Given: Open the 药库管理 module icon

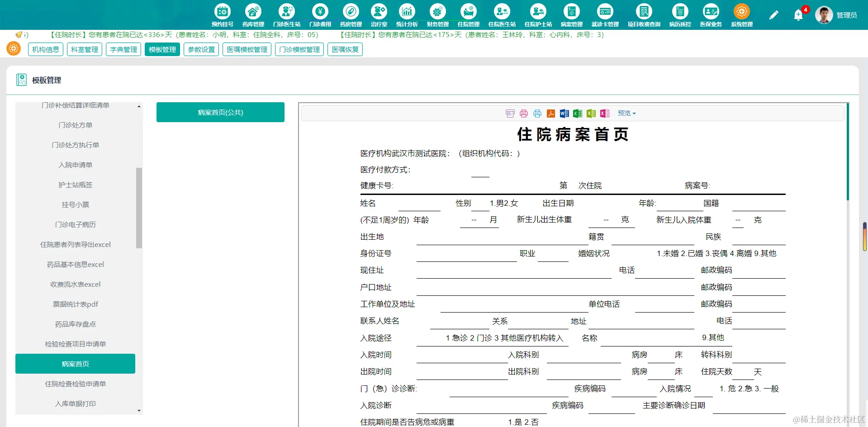Looking at the screenshot, I should 253,14.
